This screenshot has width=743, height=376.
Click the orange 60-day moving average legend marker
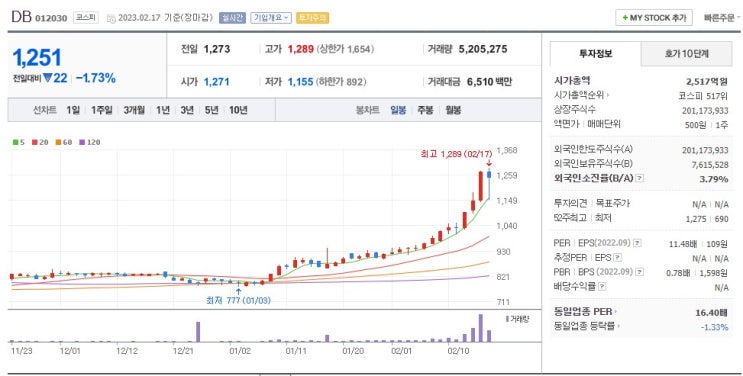point(58,142)
